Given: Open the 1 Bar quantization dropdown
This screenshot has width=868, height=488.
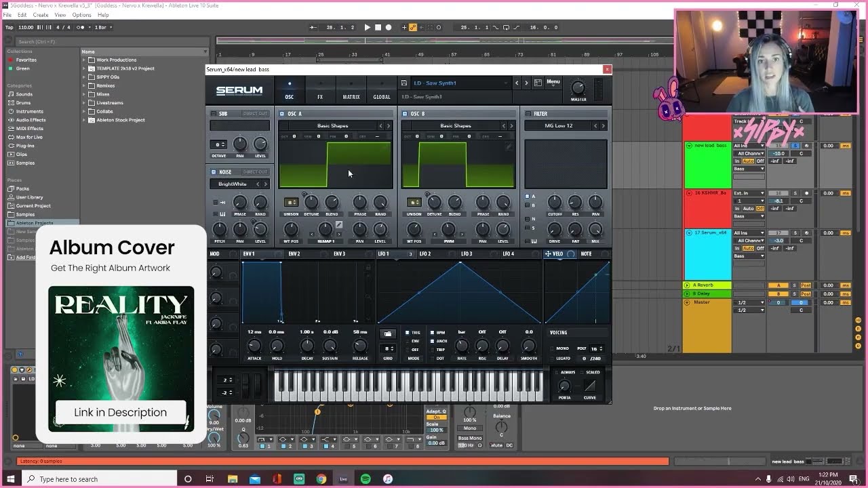Looking at the screenshot, I should pyautogui.click(x=103, y=27).
